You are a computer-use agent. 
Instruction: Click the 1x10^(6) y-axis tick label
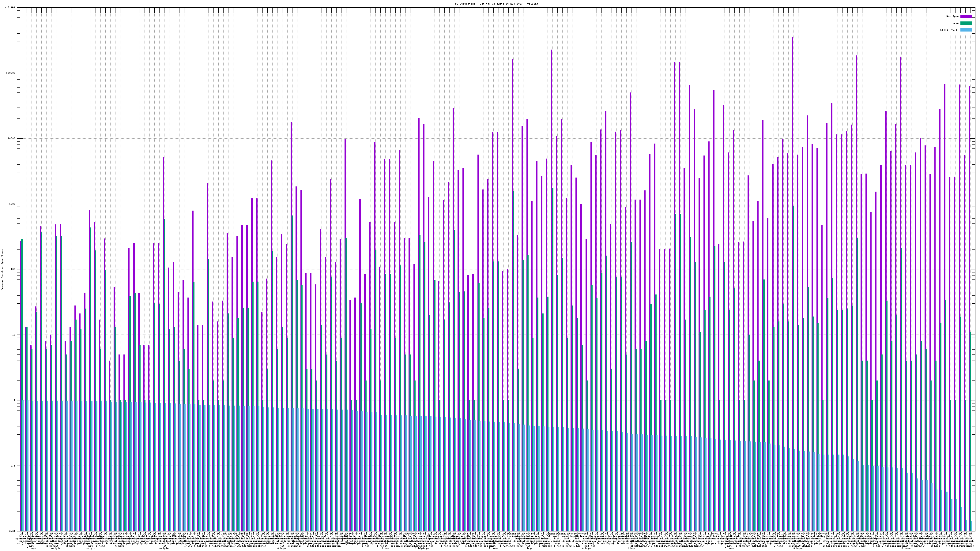tap(9, 7)
